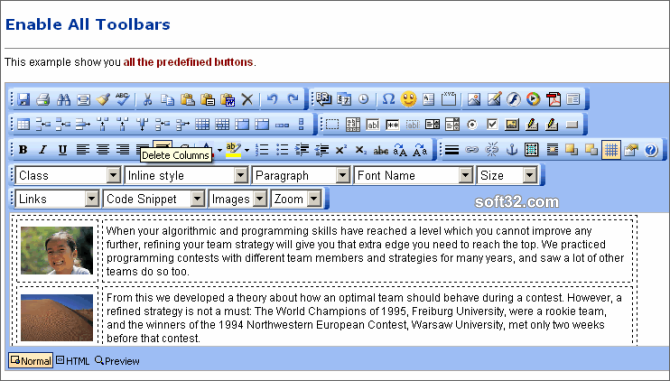Click paragraph starting 'From this we developed'
670x381 pixels.
pos(364,318)
